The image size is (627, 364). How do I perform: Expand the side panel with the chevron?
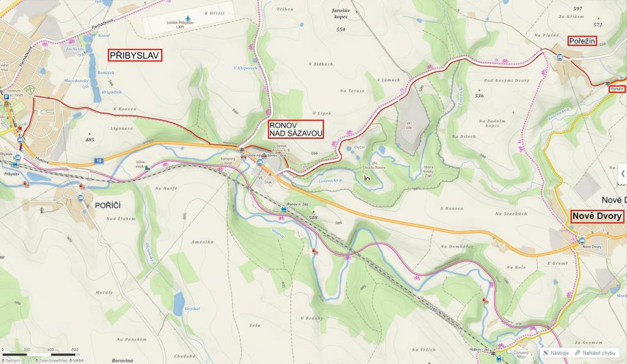pos(623,174)
